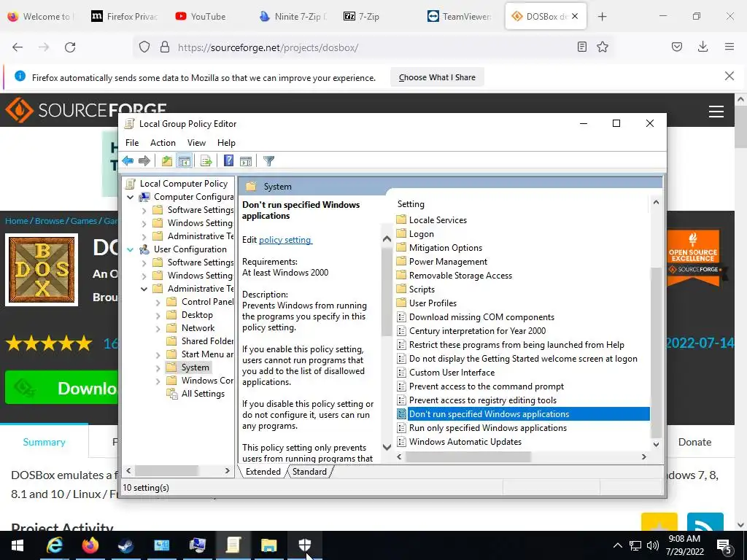Click the Browse breadcrumb link
747x560 pixels.
pyautogui.click(x=49, y=221)
